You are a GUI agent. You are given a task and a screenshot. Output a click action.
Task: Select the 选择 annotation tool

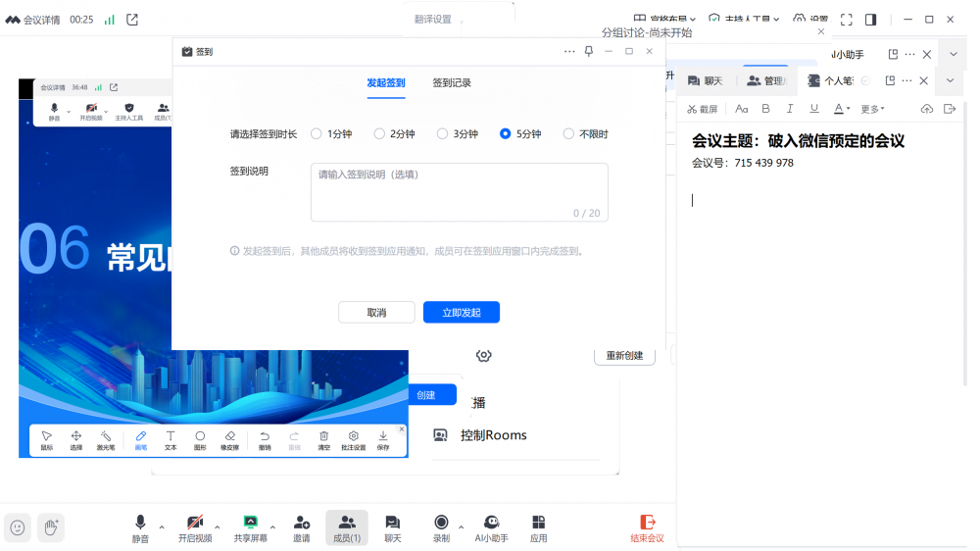76,440
